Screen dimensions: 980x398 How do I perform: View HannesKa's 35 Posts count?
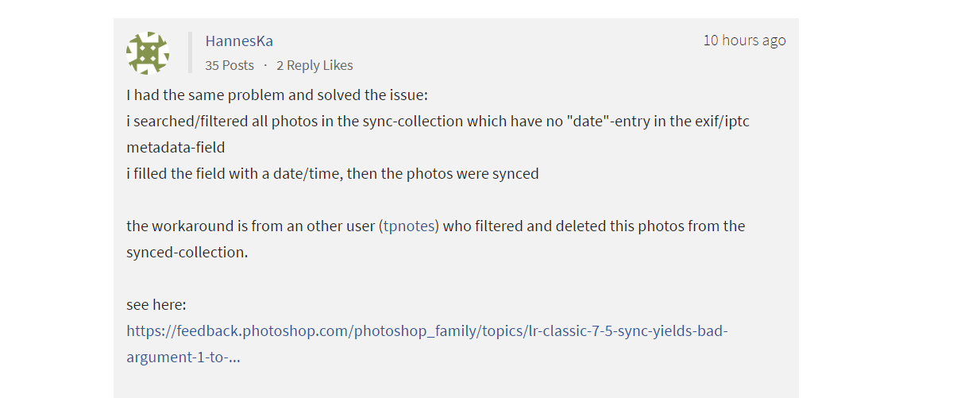[230, 65]
